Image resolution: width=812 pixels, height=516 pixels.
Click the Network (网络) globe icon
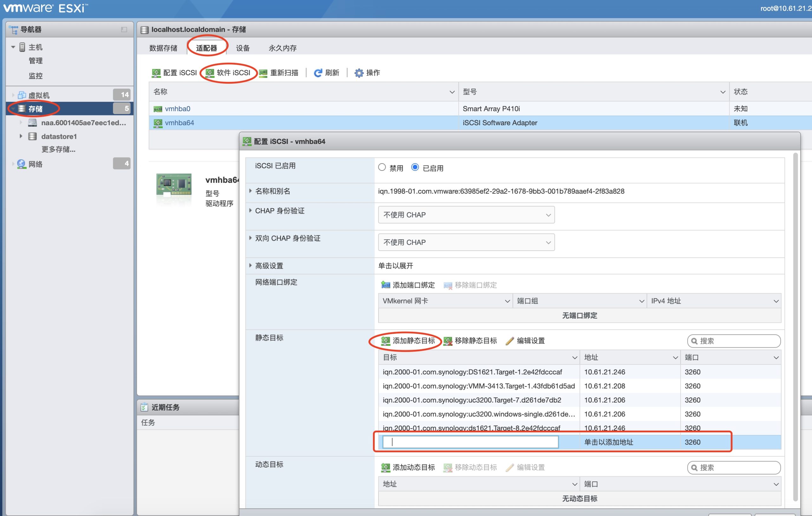(x=22, y=164)
